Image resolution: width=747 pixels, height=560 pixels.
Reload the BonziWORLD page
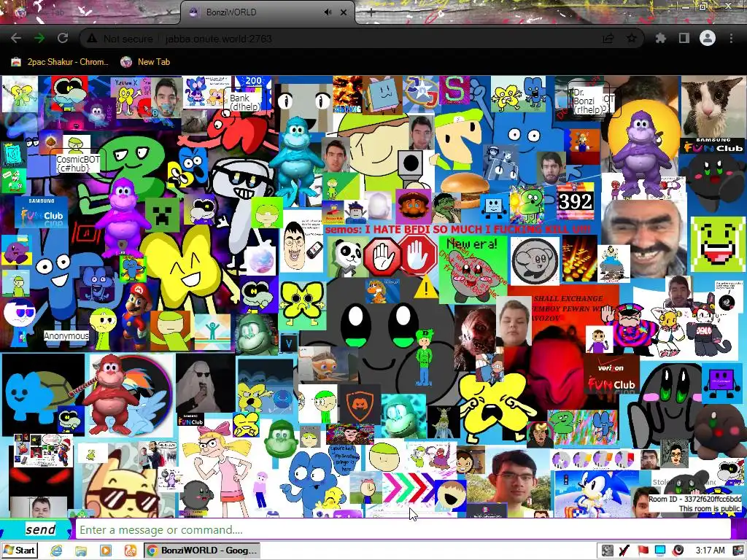click(63, 38)
